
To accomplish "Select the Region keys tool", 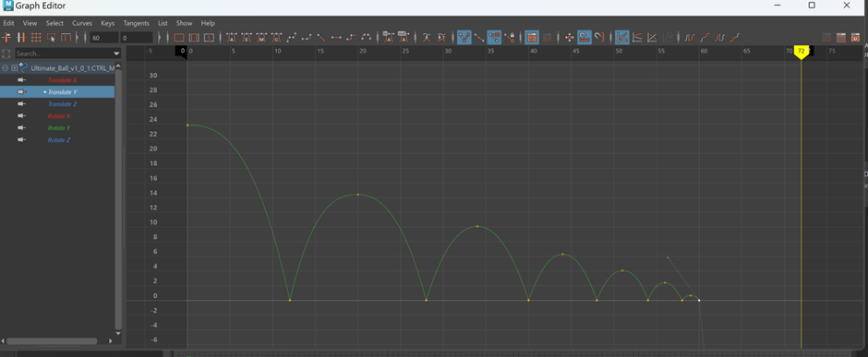I will (x=51, y=38).
